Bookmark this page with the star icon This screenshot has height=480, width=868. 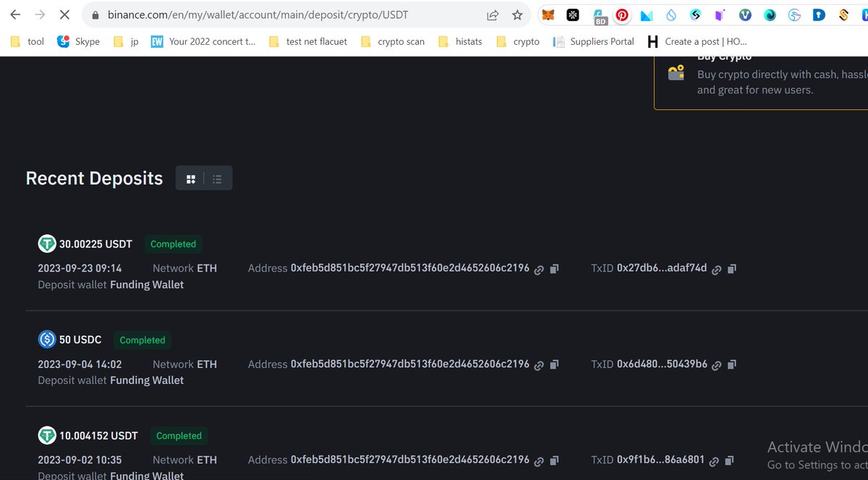pyautogui.click(x=517, y=15)
